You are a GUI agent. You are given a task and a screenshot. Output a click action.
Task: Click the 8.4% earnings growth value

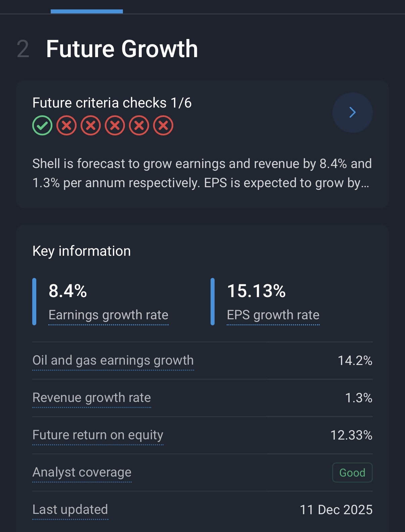point(68,291)
